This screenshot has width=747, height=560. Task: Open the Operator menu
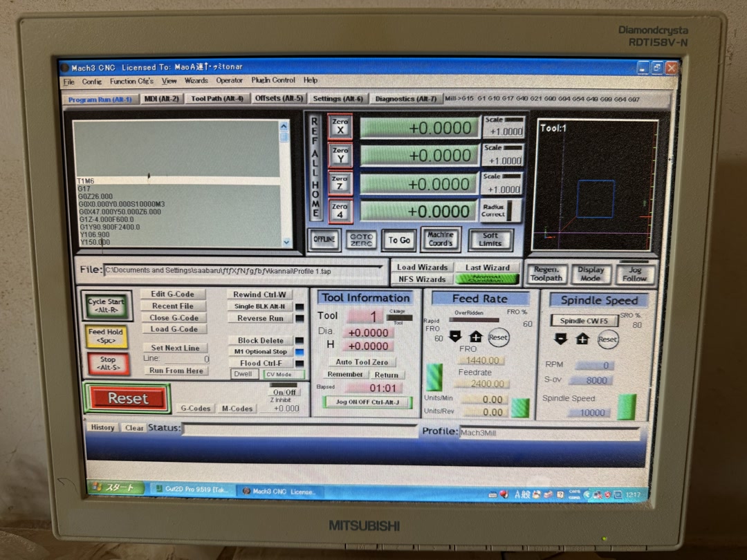[x=229, y=80]
